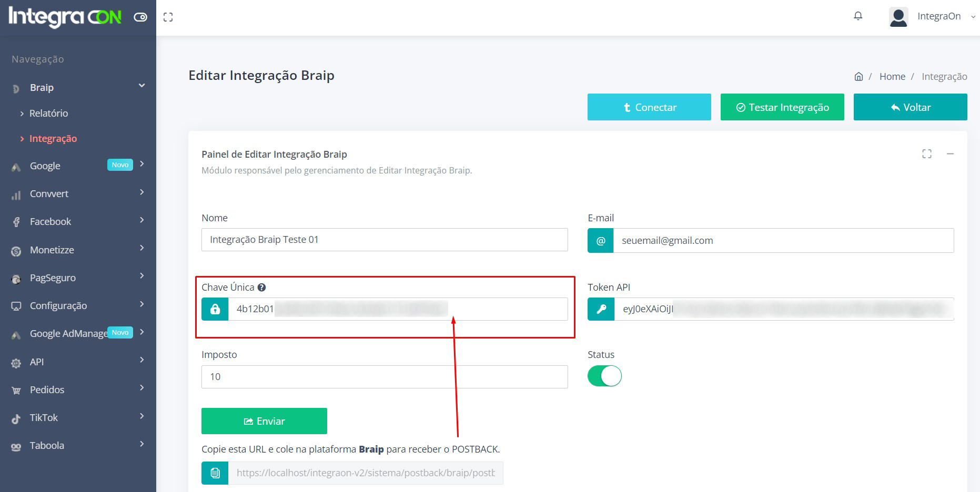Click the fullscreen icon in the top bar

(168, 17)
